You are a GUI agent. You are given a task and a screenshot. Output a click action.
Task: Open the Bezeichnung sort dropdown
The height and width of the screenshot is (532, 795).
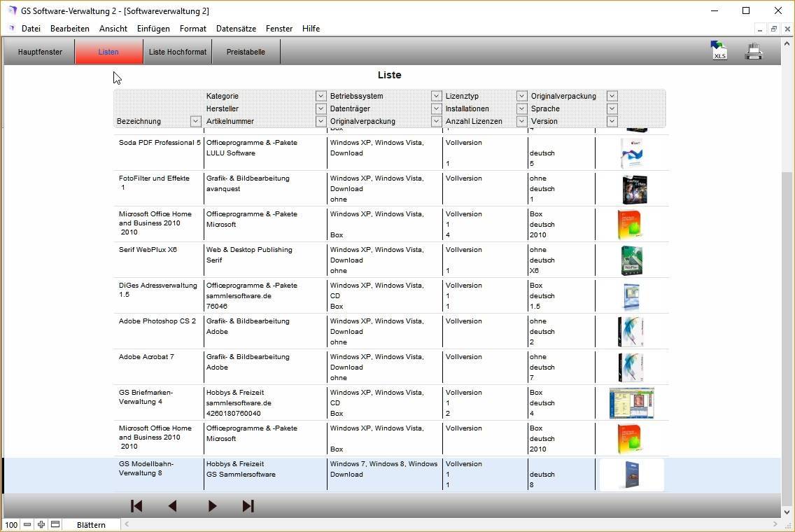(x=196, y=122)
